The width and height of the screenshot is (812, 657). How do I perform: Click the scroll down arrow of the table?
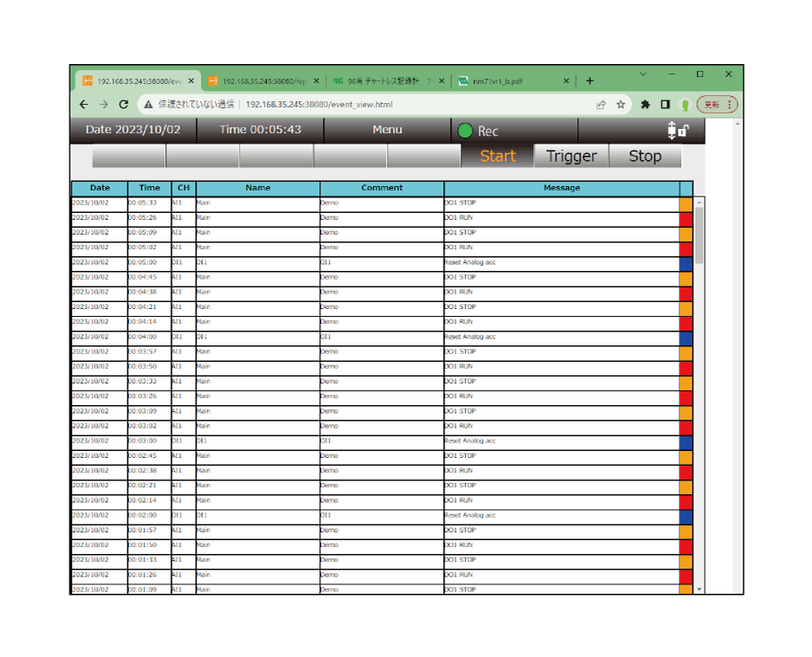pyautogui.click(x=699, y=589)
